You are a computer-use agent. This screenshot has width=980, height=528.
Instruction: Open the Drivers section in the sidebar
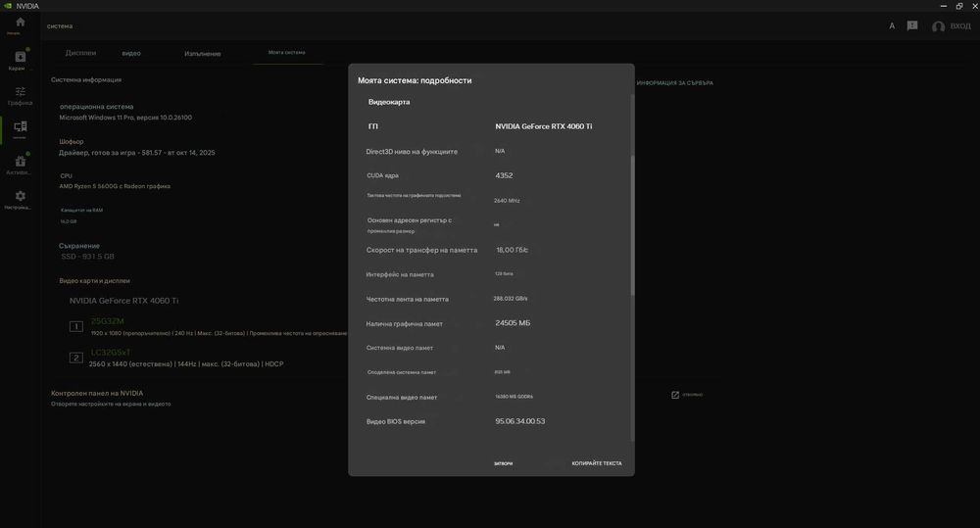20,58
